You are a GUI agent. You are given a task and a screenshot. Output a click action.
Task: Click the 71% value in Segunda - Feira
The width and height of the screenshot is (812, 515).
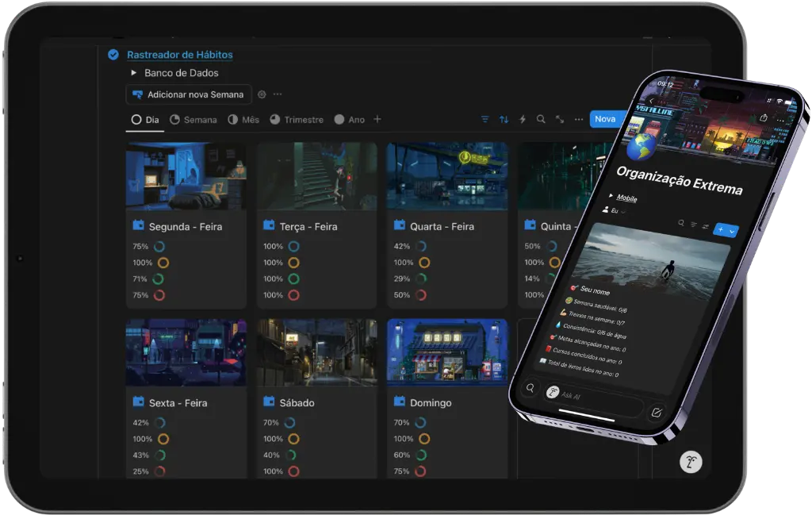[x=140, y=279]
